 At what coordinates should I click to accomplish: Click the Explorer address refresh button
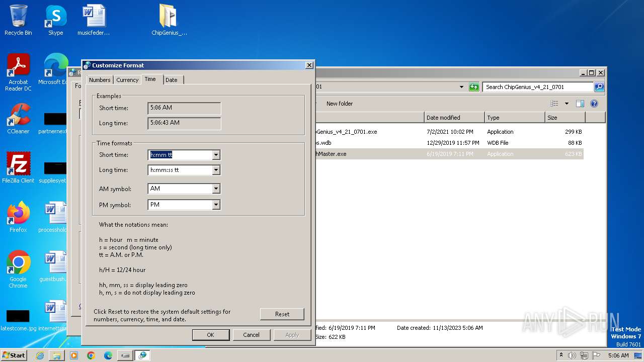(x=473, y=87)
